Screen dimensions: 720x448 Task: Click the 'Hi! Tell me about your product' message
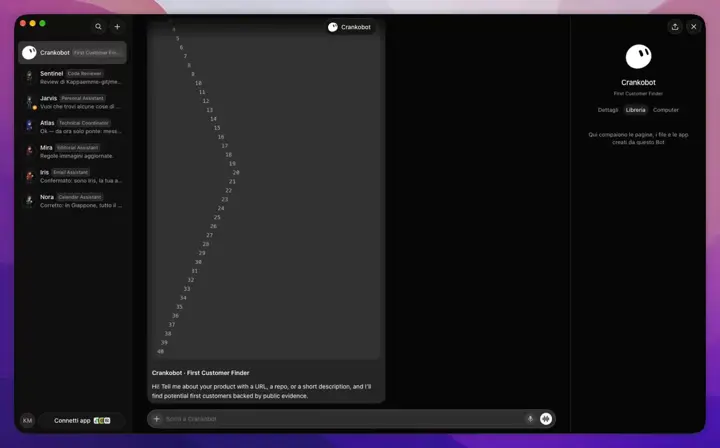tap(261, 391)
